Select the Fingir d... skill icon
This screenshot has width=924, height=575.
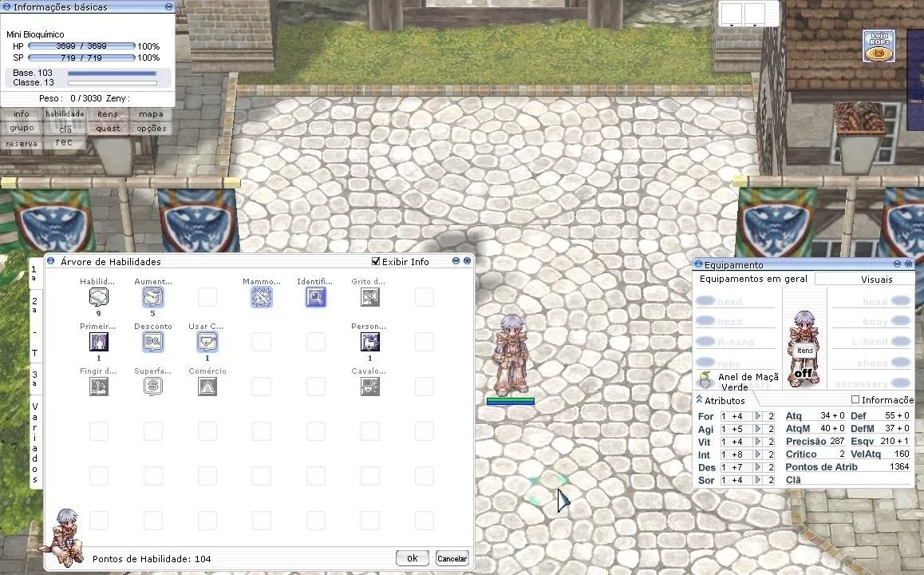tap(98, 387)
